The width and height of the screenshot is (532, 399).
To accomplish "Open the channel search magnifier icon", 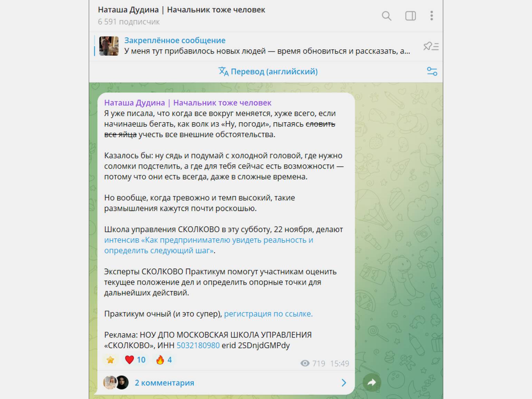I will pos(387,16).
